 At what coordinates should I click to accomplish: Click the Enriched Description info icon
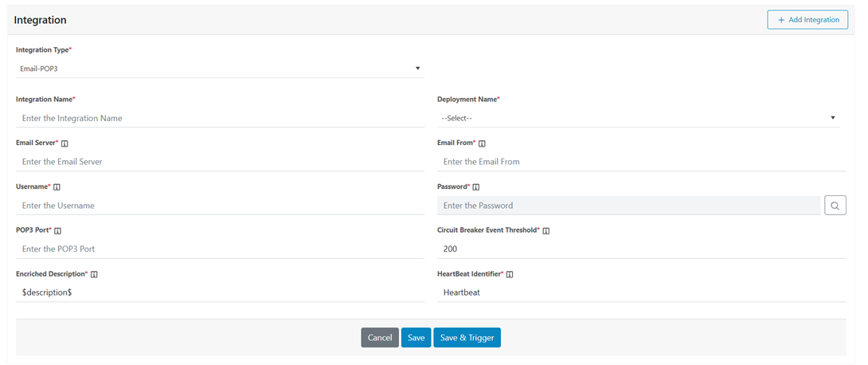click(x=94, y=274)
